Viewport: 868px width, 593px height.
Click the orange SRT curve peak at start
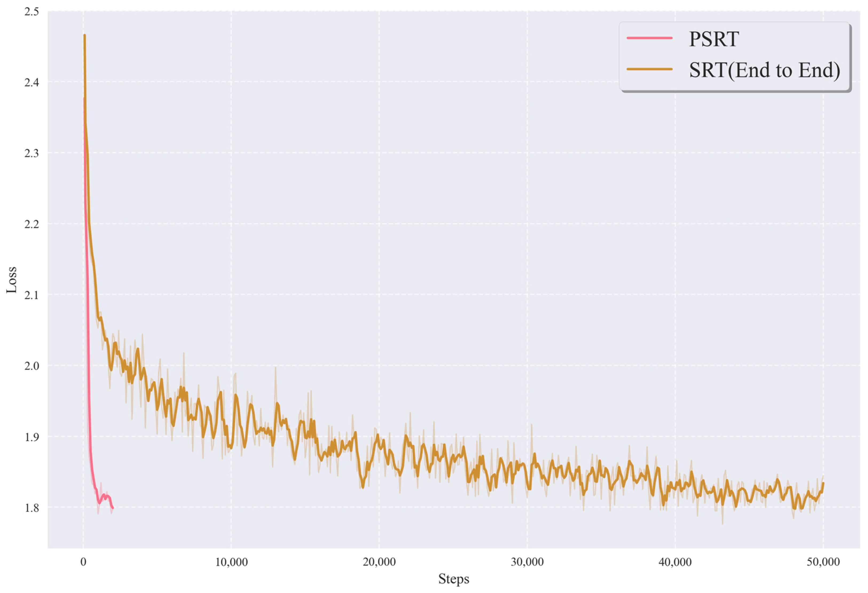(85, 35)
